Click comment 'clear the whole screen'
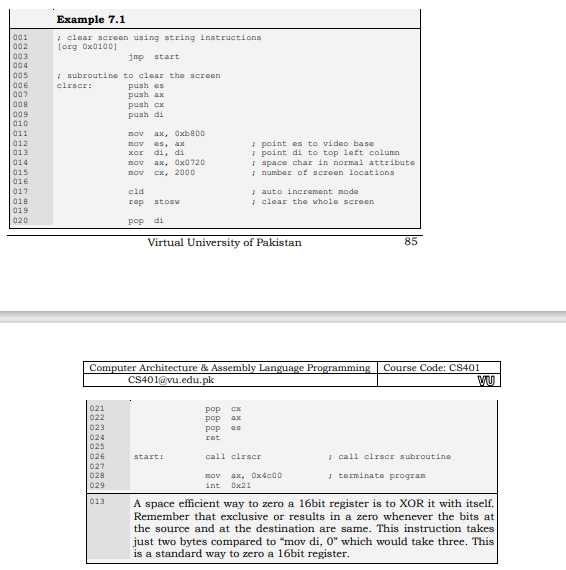 [313, 202]
